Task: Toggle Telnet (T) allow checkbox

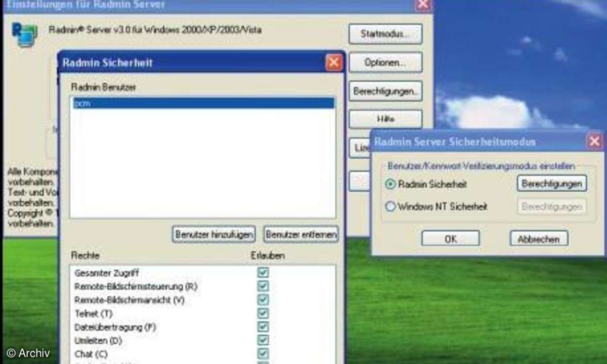Action: coord(263,313)
